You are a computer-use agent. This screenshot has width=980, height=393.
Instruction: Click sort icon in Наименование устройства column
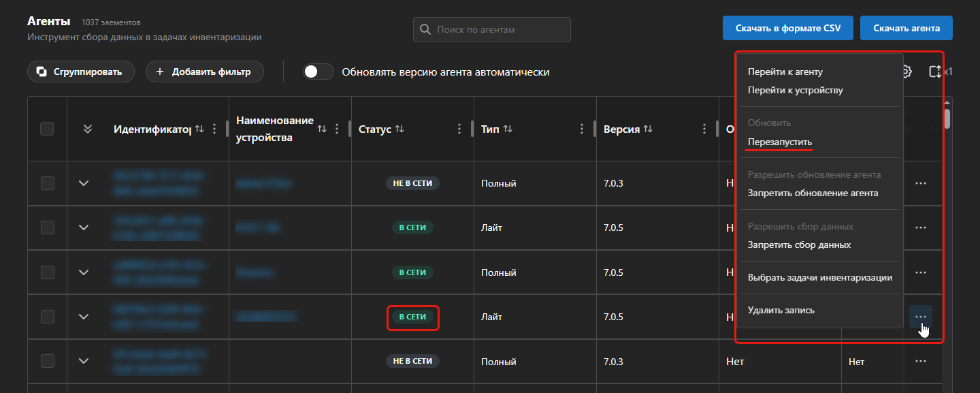click(x=322, y=129)
